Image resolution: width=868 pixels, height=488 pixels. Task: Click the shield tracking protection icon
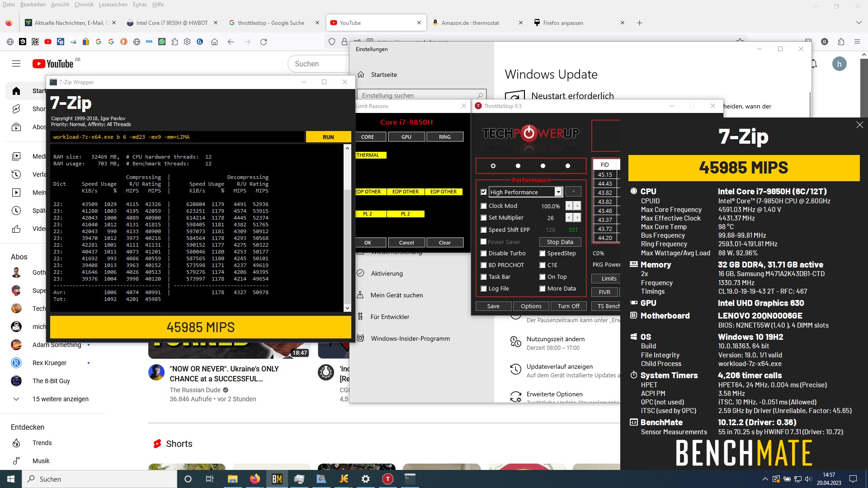pos(332,42)
